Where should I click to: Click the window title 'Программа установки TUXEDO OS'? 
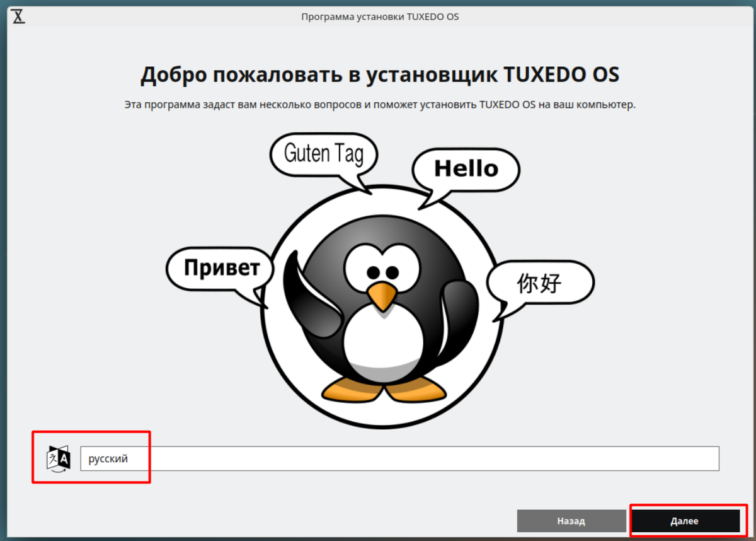(380, 16)
